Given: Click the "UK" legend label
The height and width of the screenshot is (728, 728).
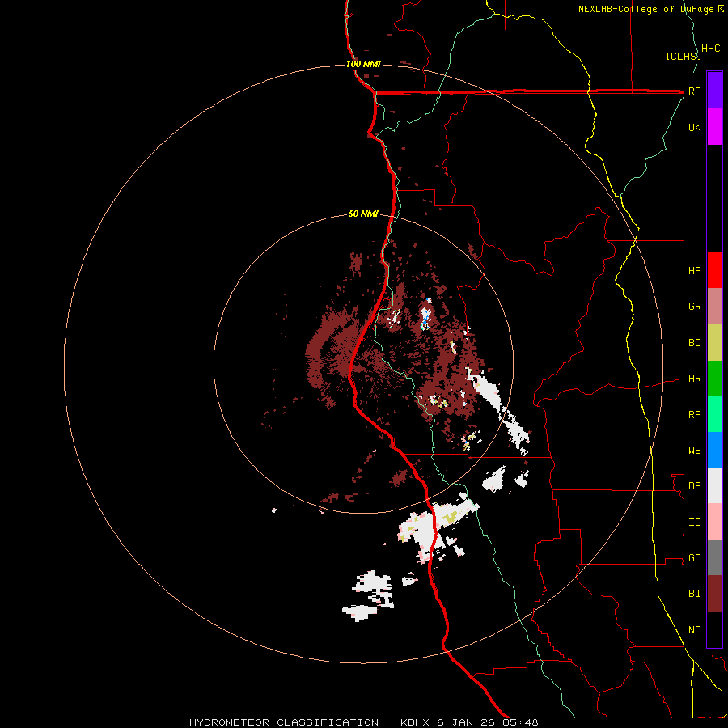Looking at the screenshot, I should (694, 128).
